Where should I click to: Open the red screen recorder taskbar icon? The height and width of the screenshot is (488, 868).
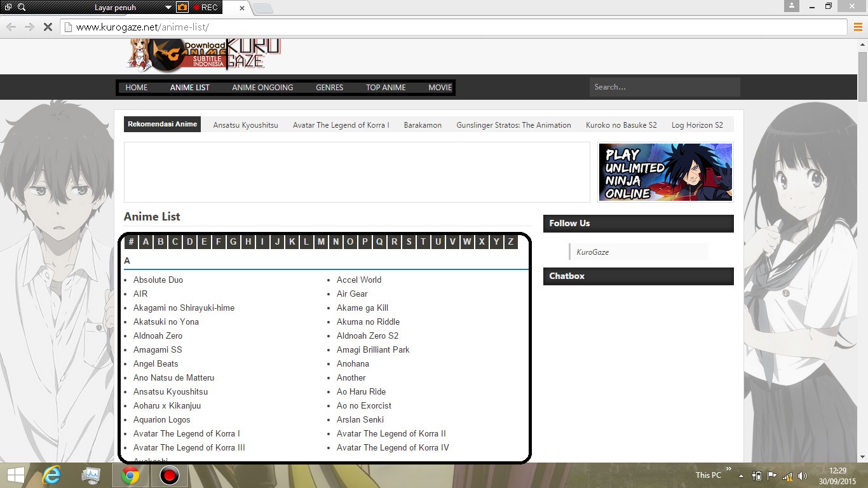tap(169, 475)
